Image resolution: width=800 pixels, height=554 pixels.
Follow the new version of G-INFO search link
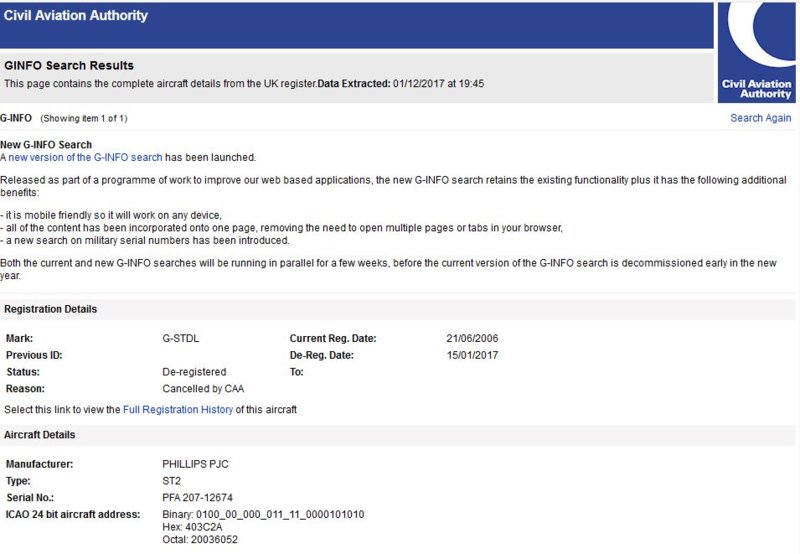coord(85,157)
